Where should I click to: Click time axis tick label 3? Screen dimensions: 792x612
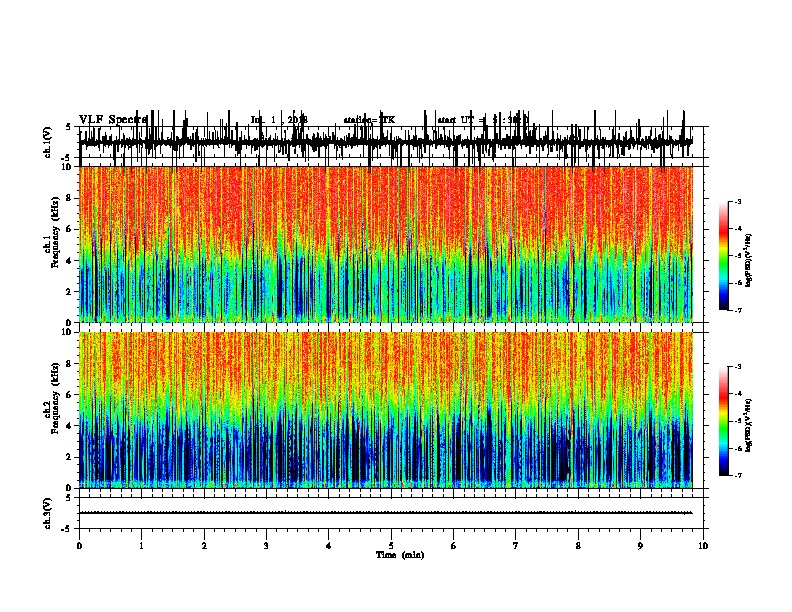tap(266, 546)
